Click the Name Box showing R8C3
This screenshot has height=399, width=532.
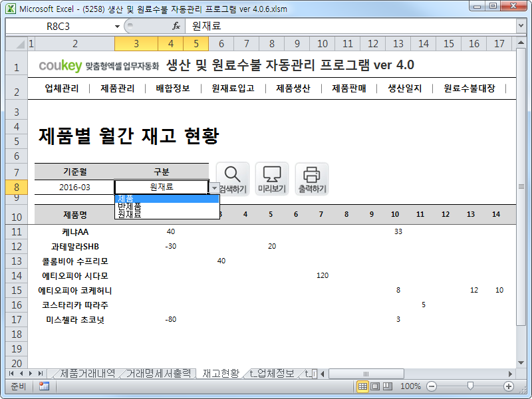(x=58, y=27)
